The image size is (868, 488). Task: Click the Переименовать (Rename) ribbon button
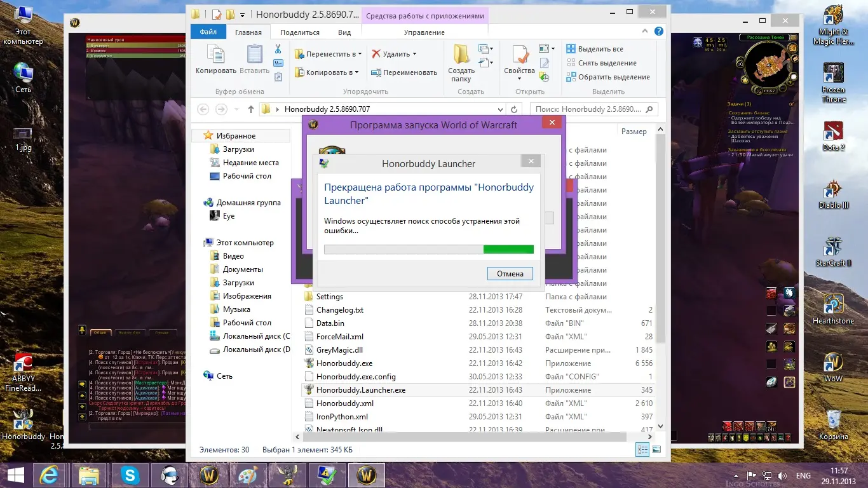point(404,72)
